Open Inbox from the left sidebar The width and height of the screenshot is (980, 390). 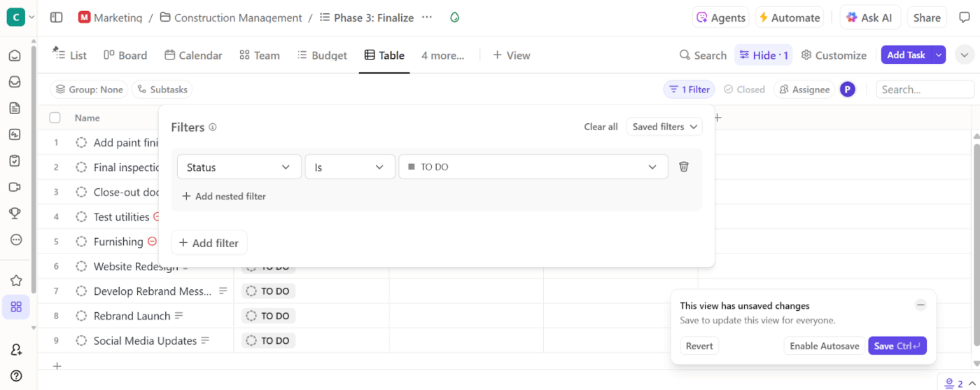coord(15,82)
